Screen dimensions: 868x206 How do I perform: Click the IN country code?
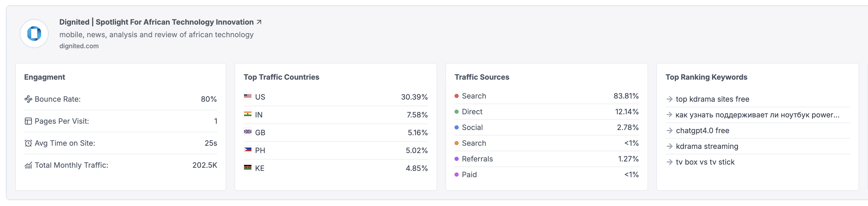(259, 115)
